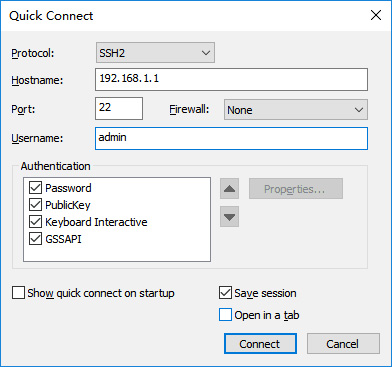Viewport: 392px width, 367px height.
Task: Click into the Port field
Action: 119,108
